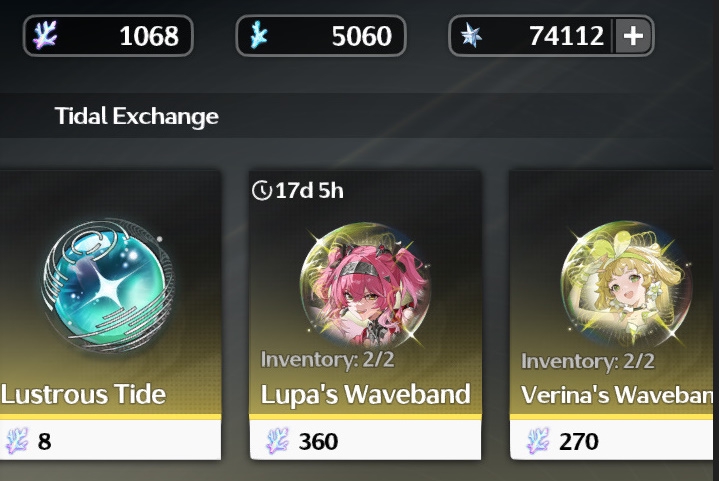Click the Afterglow Coral icon beside 1068
The width and height of the screenshot is (719, 481).
(45, 35)
